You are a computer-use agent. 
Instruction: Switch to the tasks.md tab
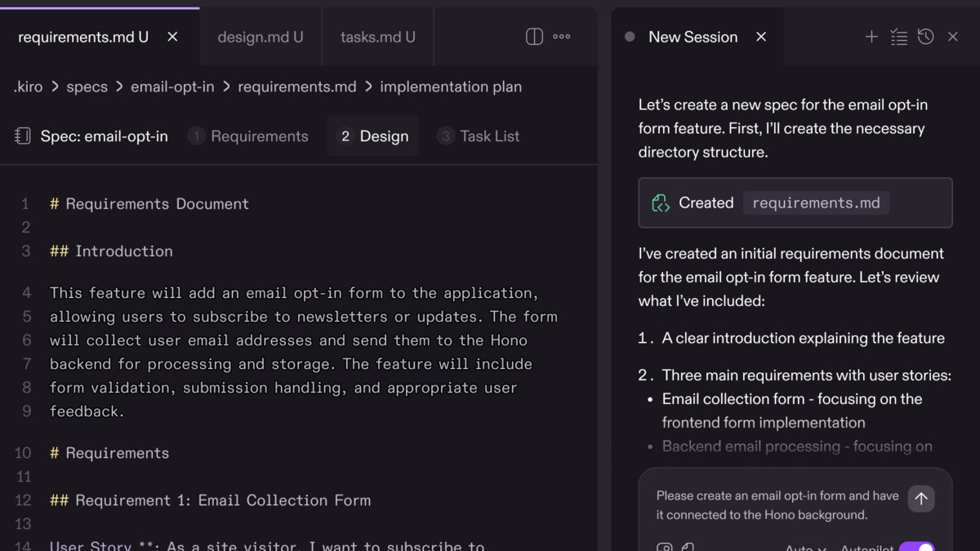click(378, 37)
